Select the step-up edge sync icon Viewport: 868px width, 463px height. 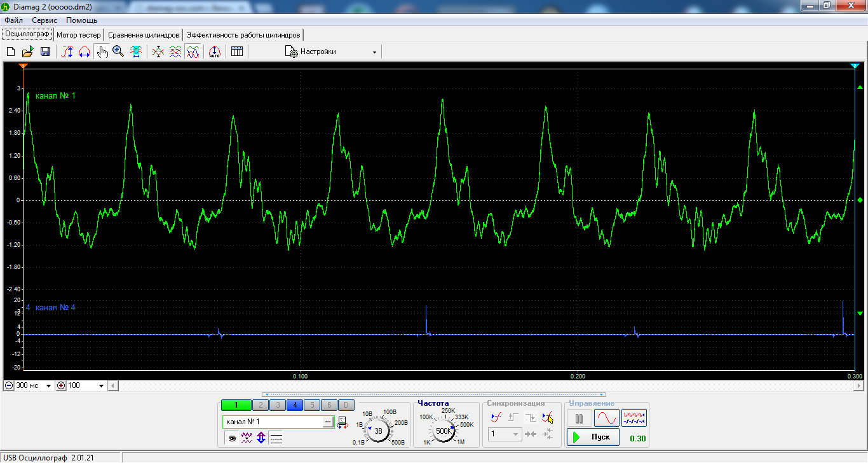[x=514, y=417]
